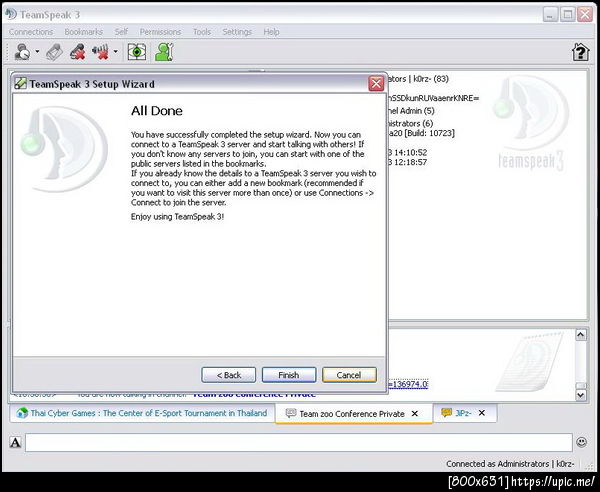This screenshot has width=600, height=492.
Task: Mute the speakers toolbar icon
Action: pos(100,52)
